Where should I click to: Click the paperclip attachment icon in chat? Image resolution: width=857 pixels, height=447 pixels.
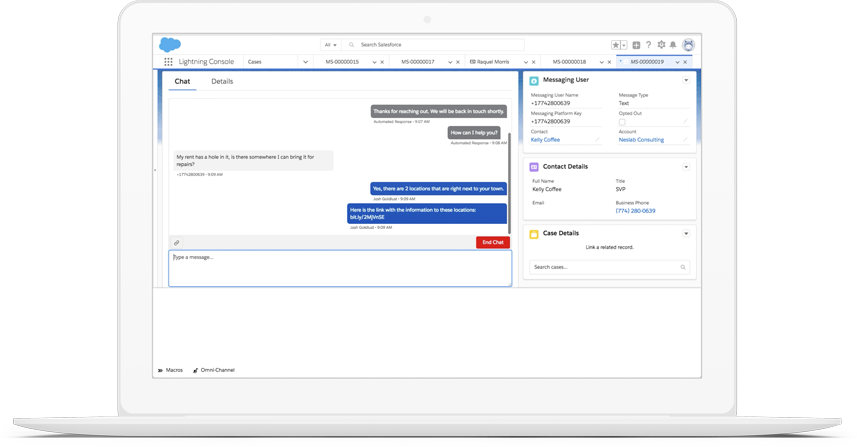pos(177,243)
